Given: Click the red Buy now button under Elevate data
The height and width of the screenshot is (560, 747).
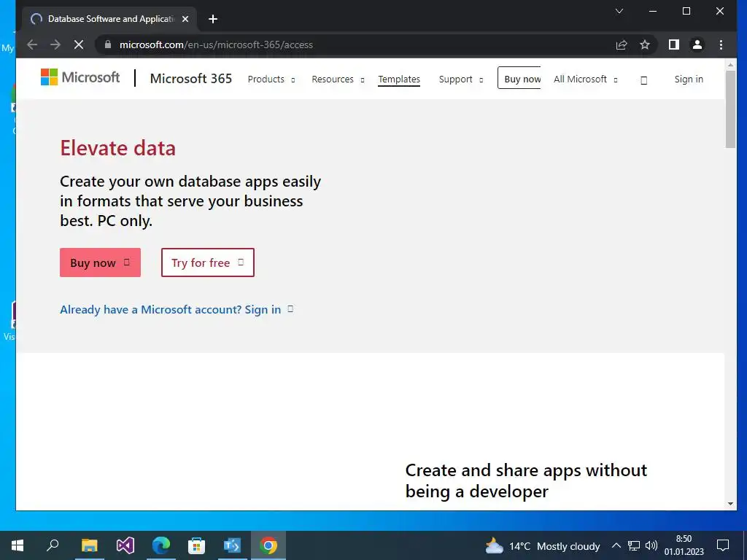Looking at the screenshot, I should click(100, 262).
